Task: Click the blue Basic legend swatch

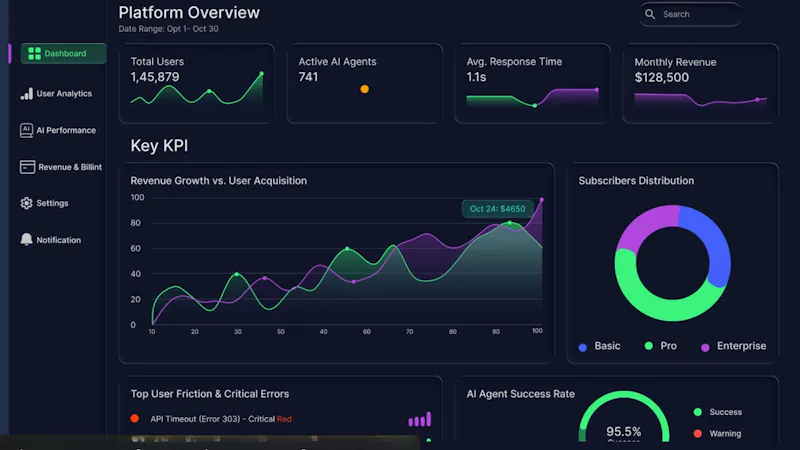Action: tap(583, 347)
